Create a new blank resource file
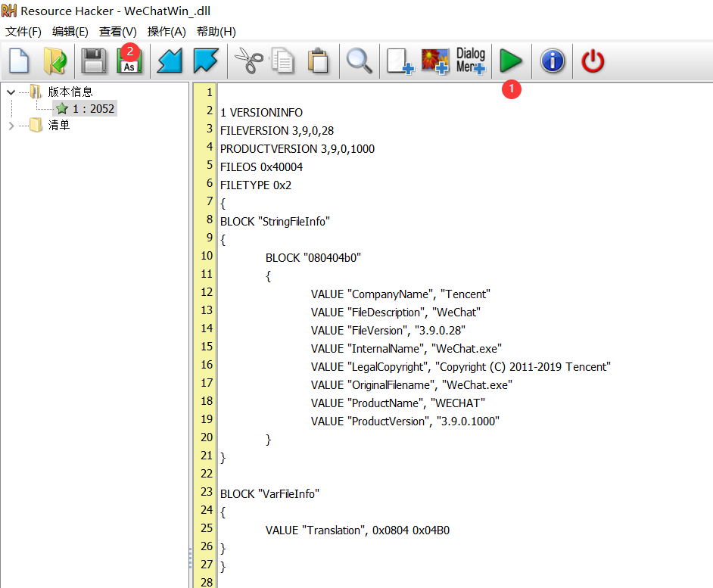This screenshot has width=713, height=588. click(19, 61)
